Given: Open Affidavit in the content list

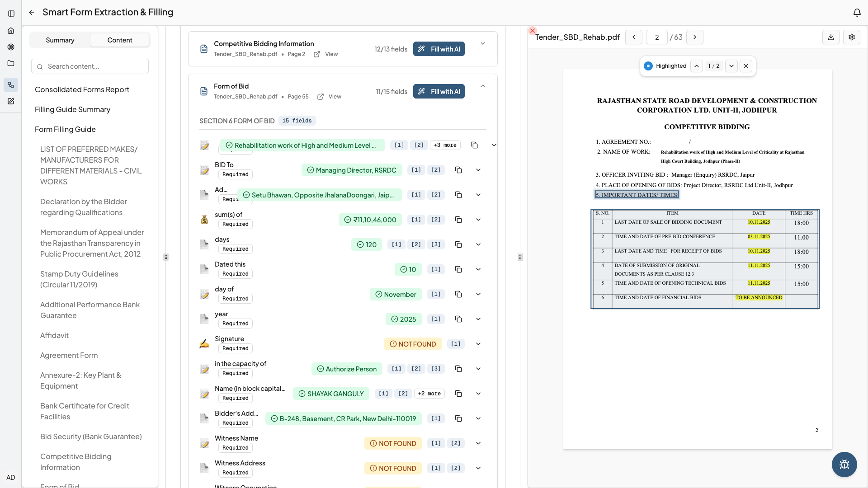Looking at the screenshot, I should tap(54, 335).
